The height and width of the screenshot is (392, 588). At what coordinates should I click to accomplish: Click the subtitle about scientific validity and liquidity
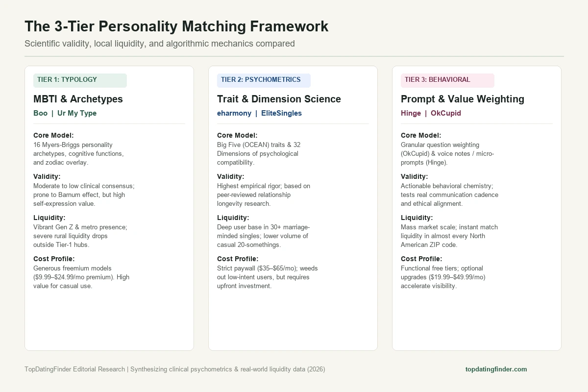tap(160, 44)
